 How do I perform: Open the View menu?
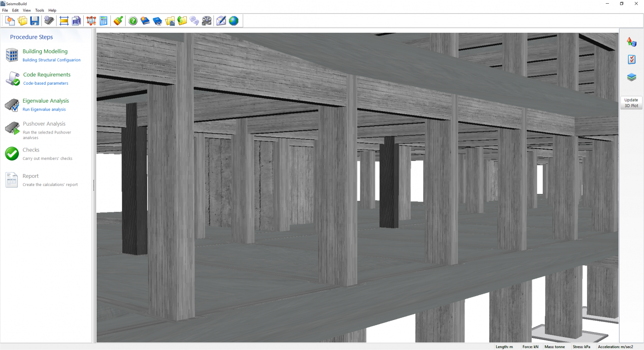tap(27, 10)
